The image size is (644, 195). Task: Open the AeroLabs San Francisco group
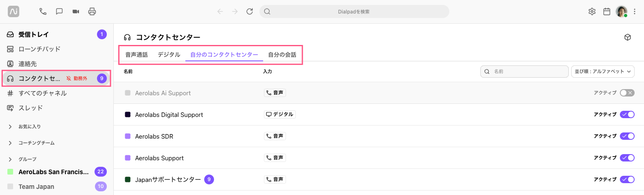click(x=56, y=172)
